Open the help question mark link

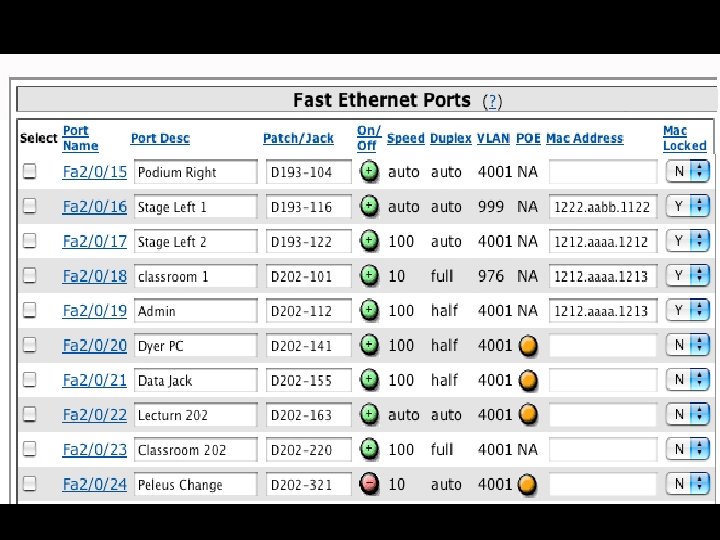492,101
